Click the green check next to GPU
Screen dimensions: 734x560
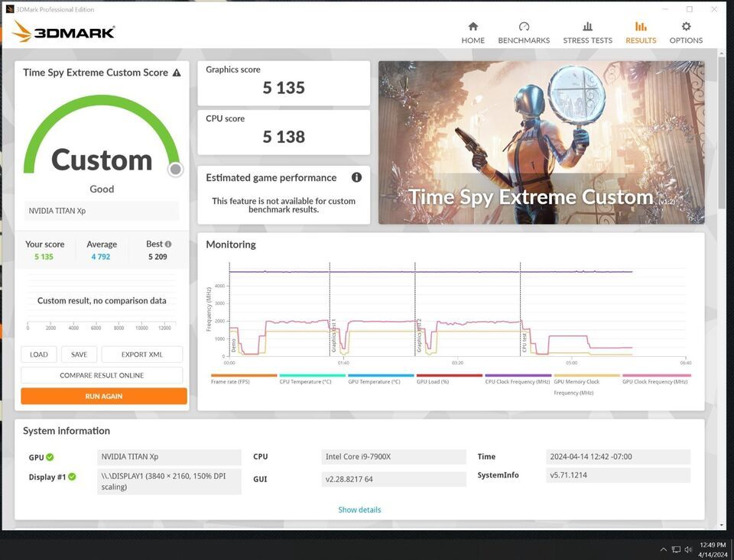50,457
